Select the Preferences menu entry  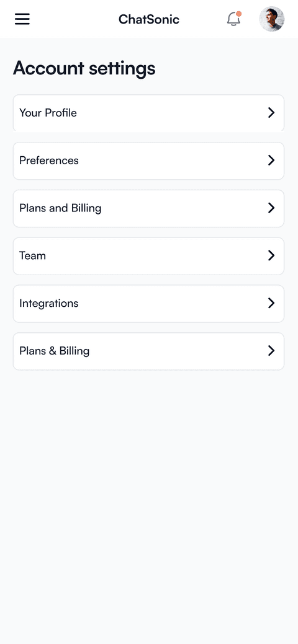click(x=148, y=161)
